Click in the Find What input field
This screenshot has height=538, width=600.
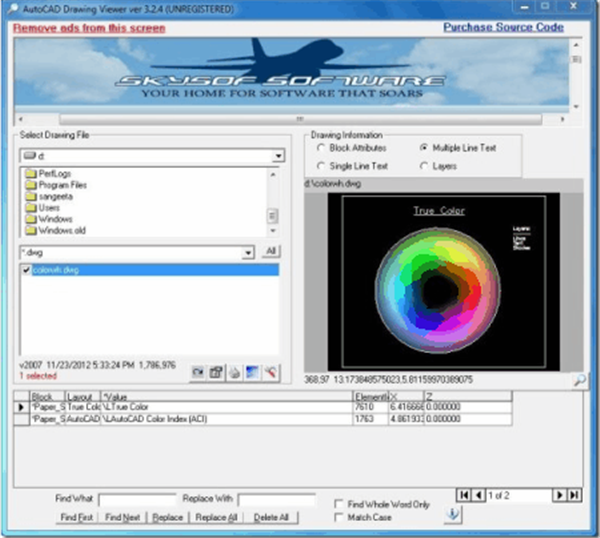point(137,500)
